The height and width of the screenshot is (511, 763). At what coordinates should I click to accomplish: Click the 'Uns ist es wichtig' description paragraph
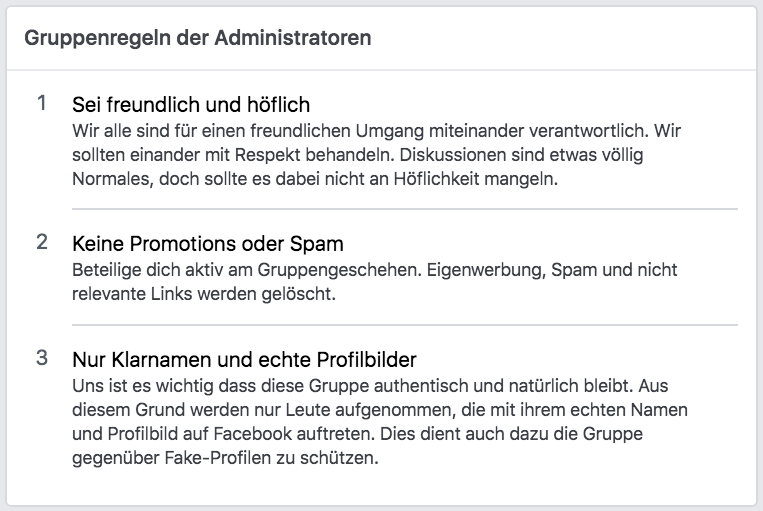pos(380,421)
